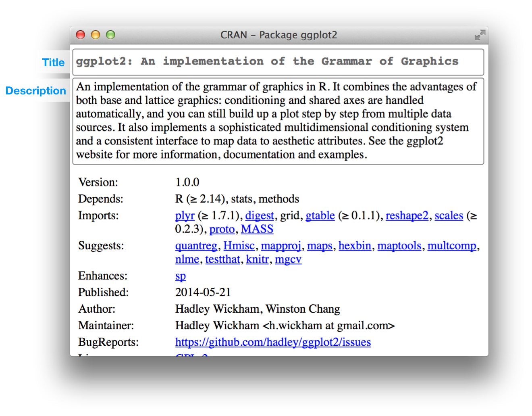This screenshot has height=416, width=532.
Task: Open the mapproj package link
Action: tap(281, 246)
